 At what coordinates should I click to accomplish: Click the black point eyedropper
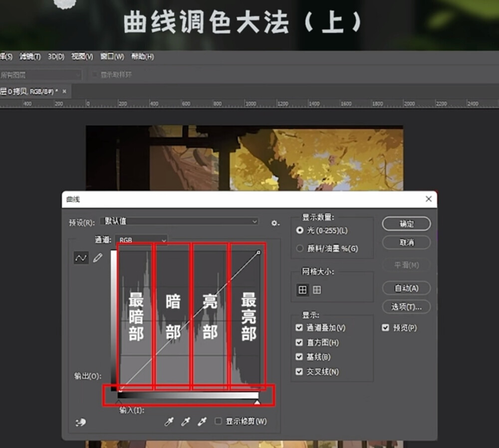click(169, 422)
